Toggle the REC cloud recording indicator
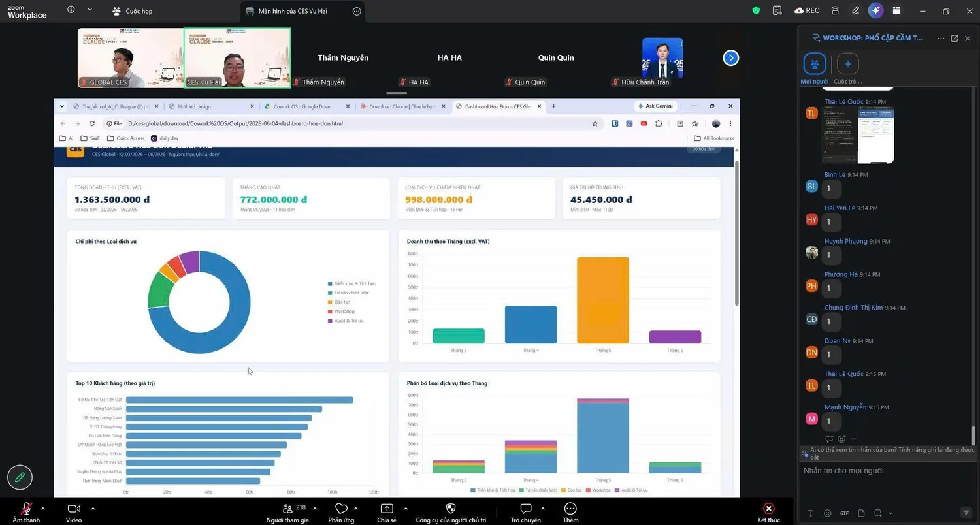This screenshot has height=525, width=980. point(807,10)
